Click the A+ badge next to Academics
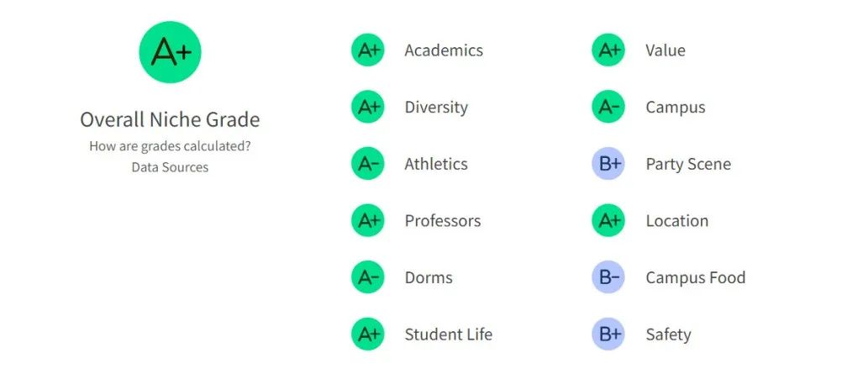Image resolution: width=868 pixels, height=374 pixels. point(368,50)
